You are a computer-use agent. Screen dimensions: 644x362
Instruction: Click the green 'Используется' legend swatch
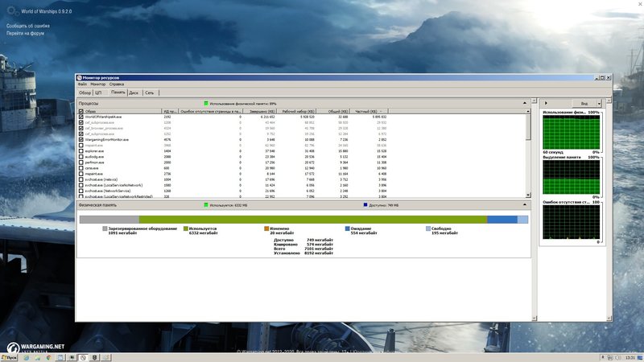tap(186, 228)
